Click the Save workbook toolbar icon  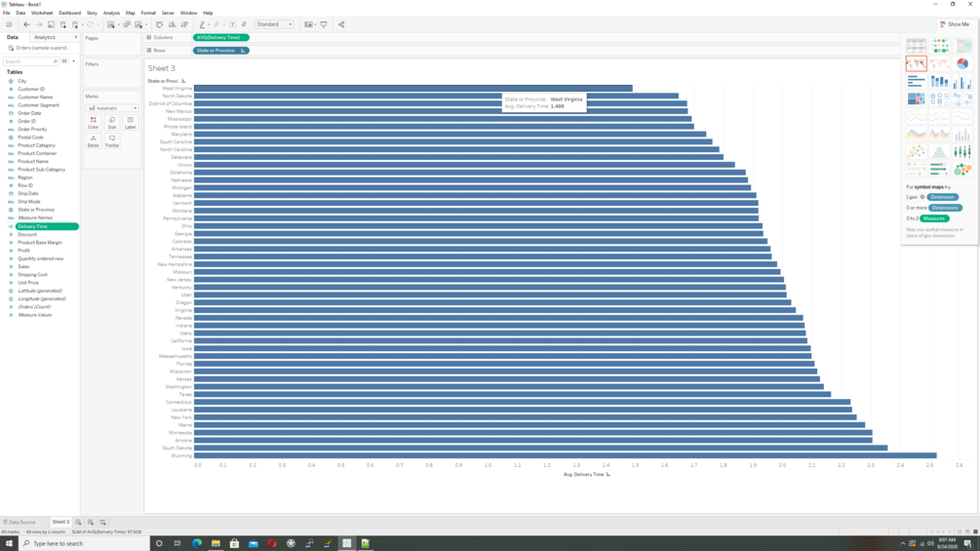point(52,24)
